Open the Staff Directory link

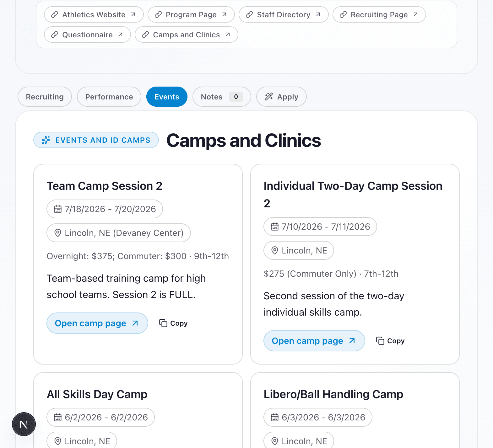point(283,14)
